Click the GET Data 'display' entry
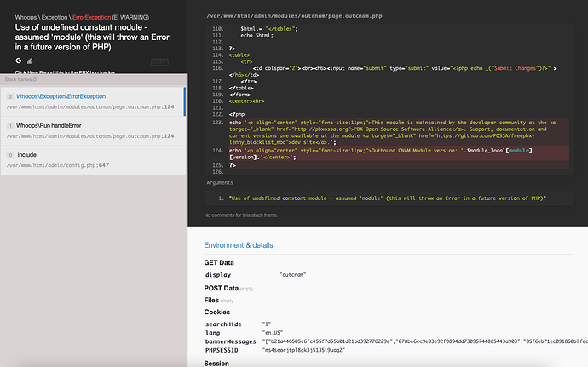 [x=218, y=276]
